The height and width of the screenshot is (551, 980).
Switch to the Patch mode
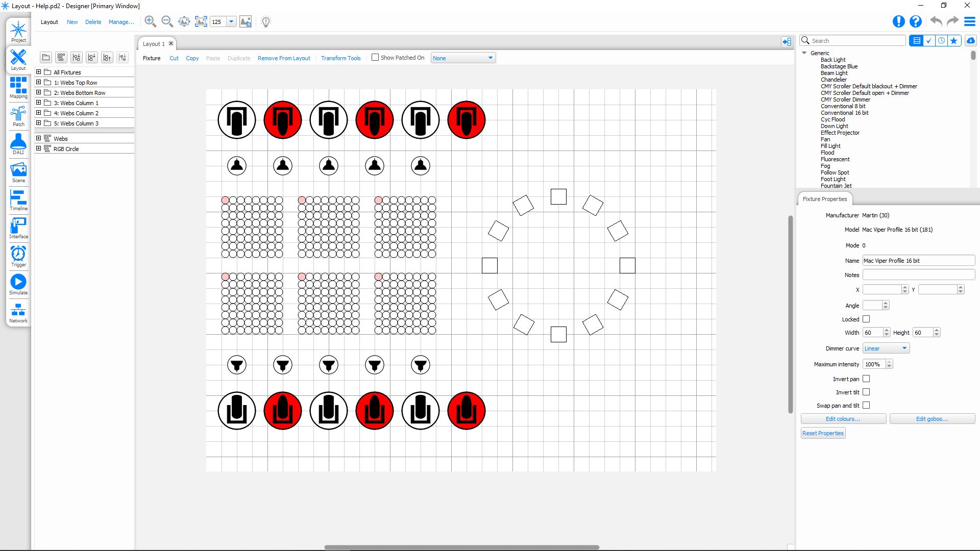18,116
